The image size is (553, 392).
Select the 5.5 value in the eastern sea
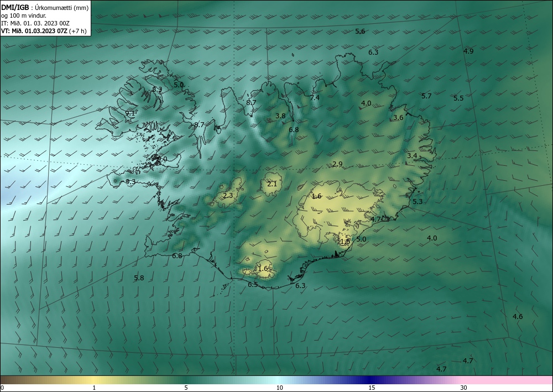pos(458,98)
